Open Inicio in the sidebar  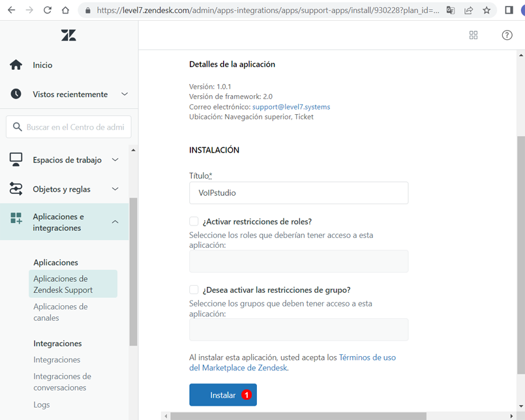[42, 65]
